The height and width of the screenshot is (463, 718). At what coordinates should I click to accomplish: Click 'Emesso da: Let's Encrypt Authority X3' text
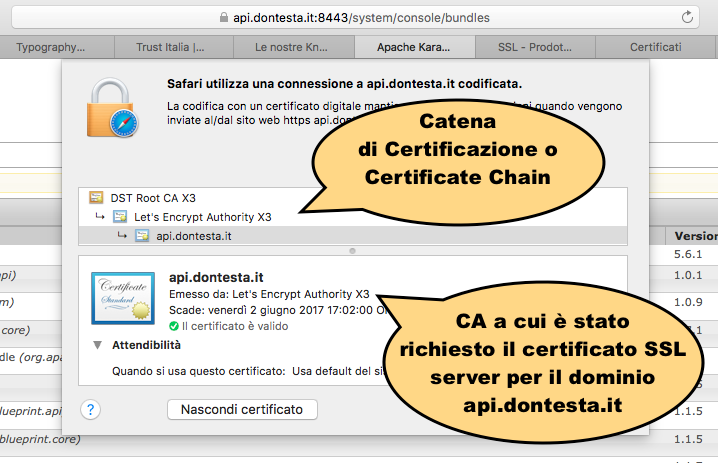tap(269, 294)
